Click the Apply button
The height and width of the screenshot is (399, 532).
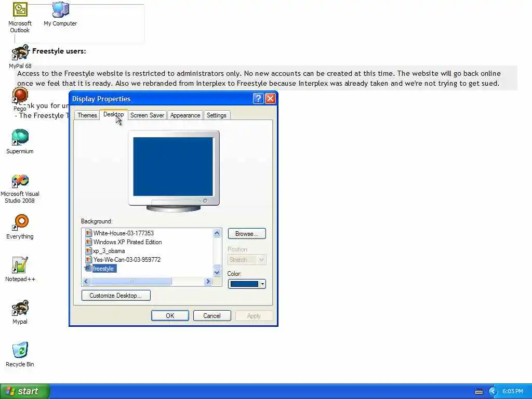tap(254, 315)
